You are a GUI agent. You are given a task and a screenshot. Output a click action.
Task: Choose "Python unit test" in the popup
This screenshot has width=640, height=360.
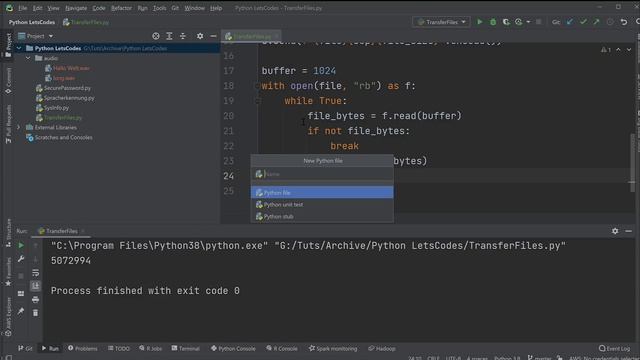click(x=322, y=204)
